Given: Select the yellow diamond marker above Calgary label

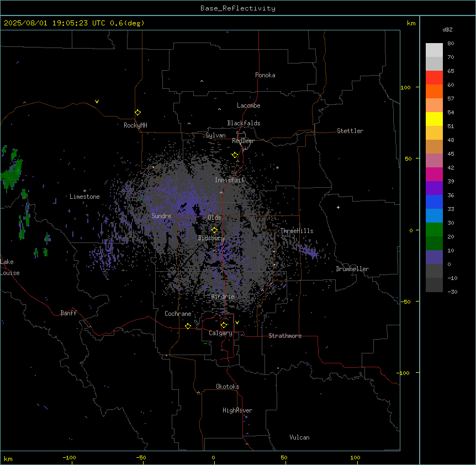Looking at the screenshot, I should tap(224, 325).
